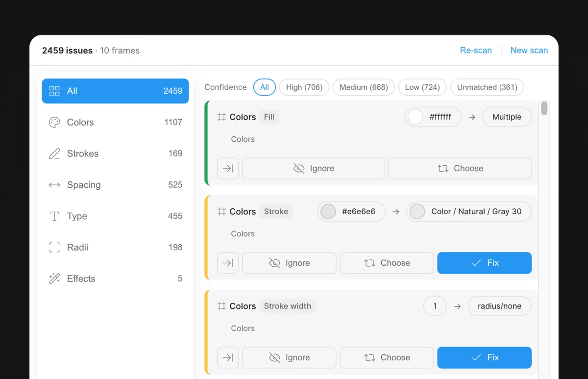Screen dimensions: 588x379
Task: Click the frame icon on Stroke width card
Action: tap(221, 306)
